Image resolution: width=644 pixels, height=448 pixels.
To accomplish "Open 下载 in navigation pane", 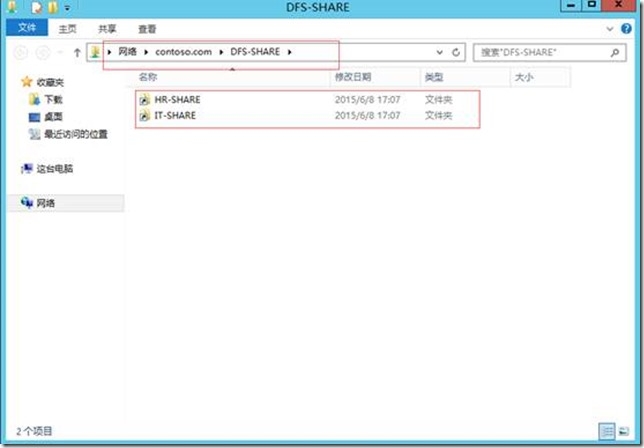I will click(53, 99).
